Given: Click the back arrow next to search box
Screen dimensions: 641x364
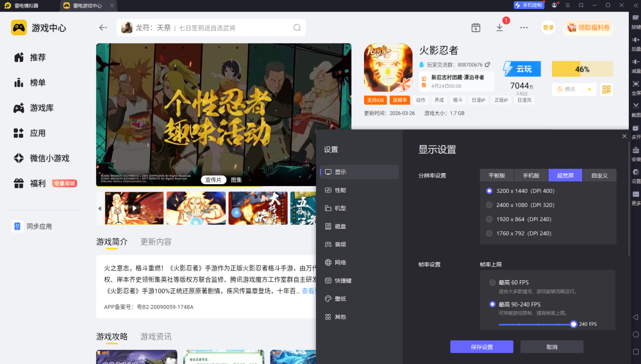Looking at the screenshot, I should (x=103, y=28).
